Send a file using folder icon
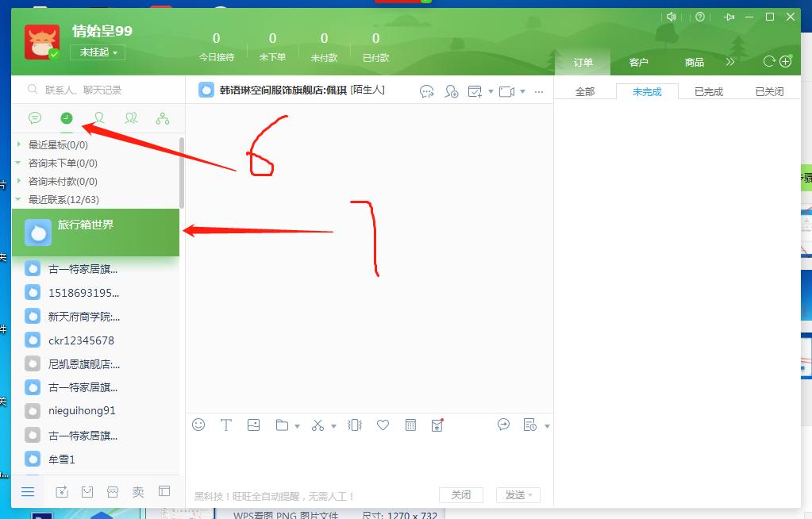 pyautogui.click(x=283, y=425)
